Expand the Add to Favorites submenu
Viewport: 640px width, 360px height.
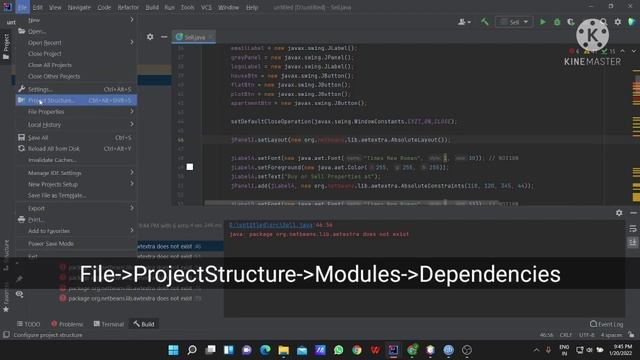coord(76,231)
